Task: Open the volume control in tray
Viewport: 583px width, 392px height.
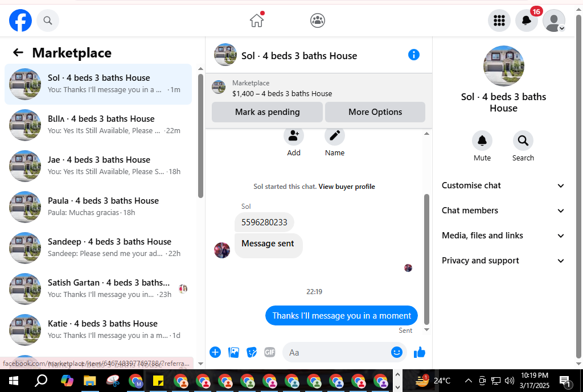Action: coord(510,381)
